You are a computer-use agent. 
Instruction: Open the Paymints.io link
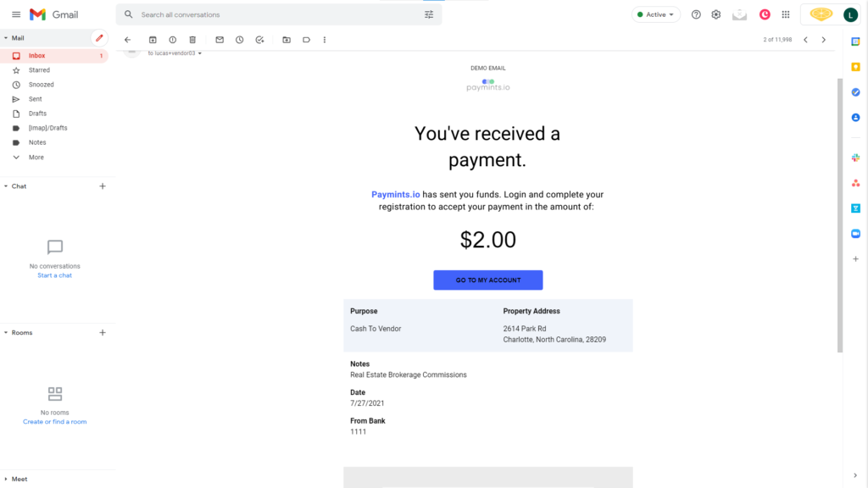tap(395, 195)
